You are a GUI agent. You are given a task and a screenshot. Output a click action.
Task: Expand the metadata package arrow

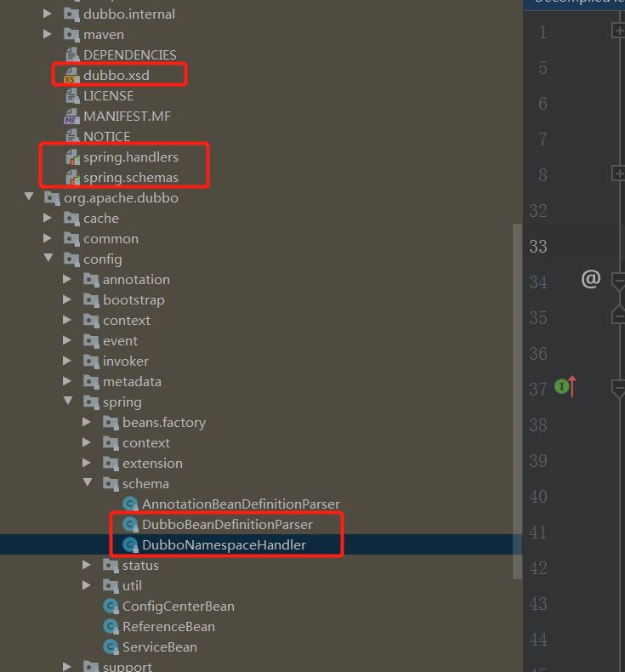coord(67,381)
